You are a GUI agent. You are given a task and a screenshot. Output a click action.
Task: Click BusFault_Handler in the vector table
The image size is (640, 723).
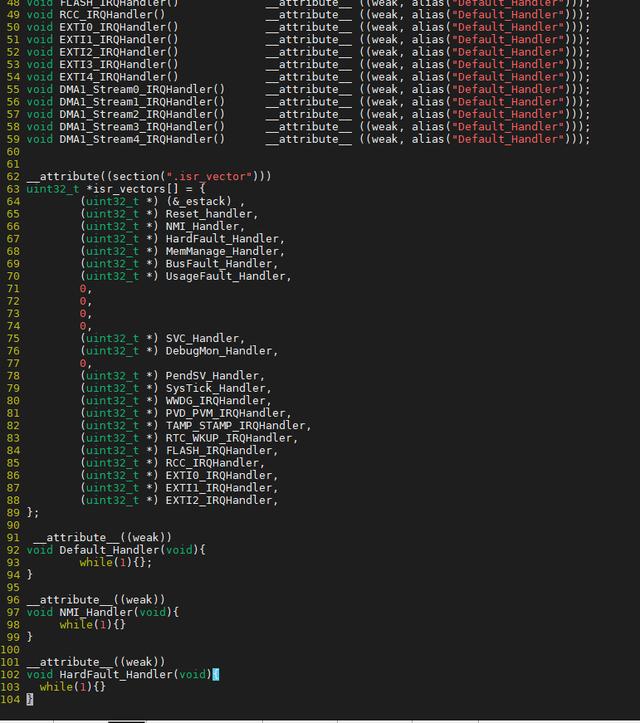pos(219,264)
